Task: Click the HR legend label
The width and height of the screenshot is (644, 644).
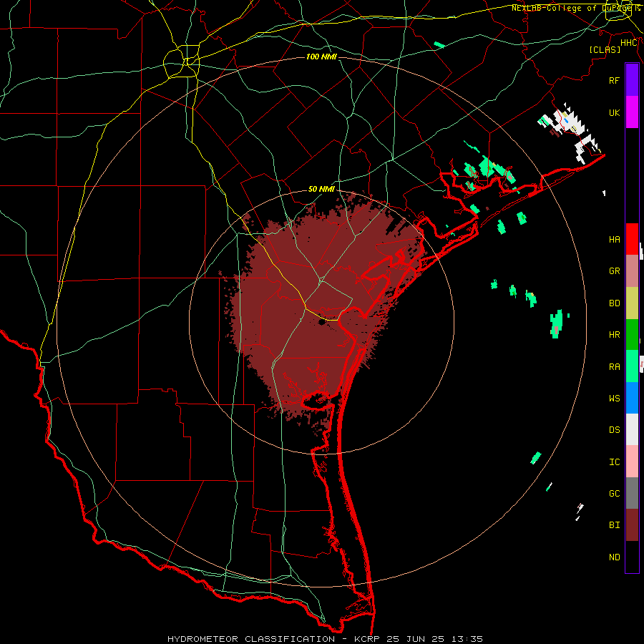Action: coord(614,335)
